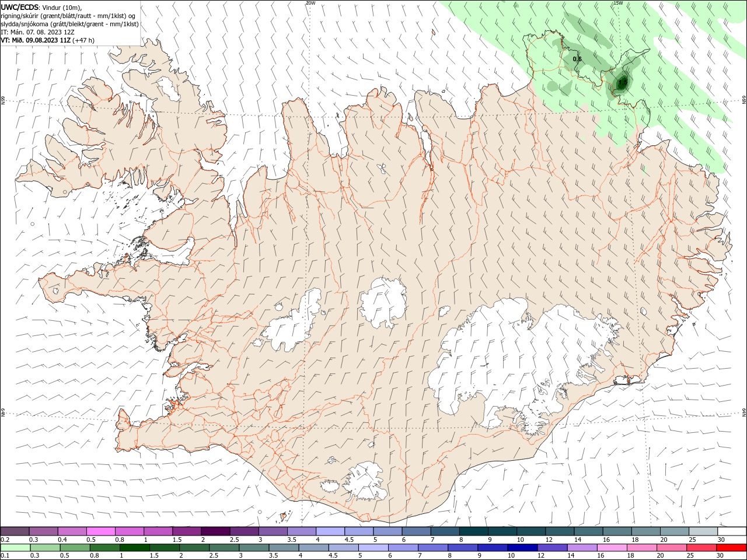The height and width of the screenshot is (560, 747).
Task: Pick the mauve 0.3 snow legend swatch
Action: point(44,531)
